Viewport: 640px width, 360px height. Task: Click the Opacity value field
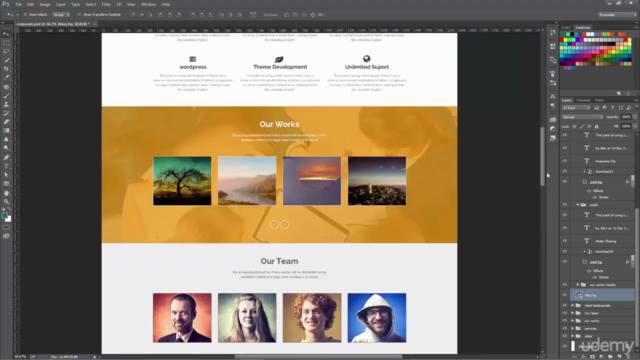tap(626, 117)
